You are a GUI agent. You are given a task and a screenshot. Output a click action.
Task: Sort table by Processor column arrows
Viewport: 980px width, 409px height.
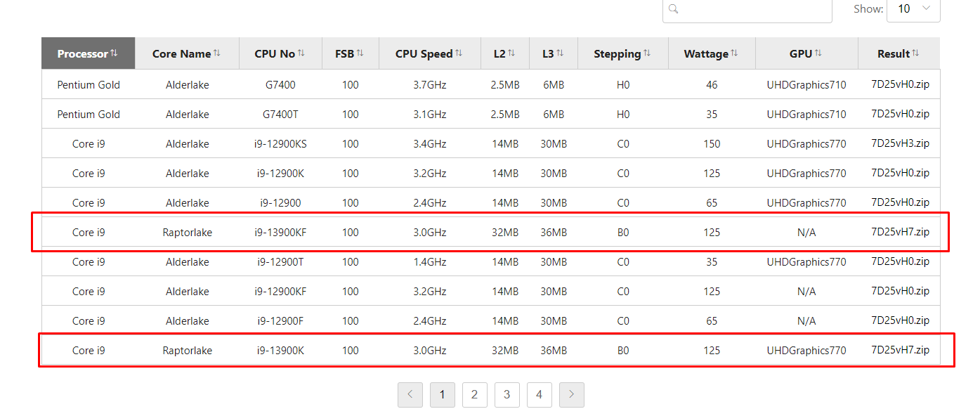[x=114, y=53]
